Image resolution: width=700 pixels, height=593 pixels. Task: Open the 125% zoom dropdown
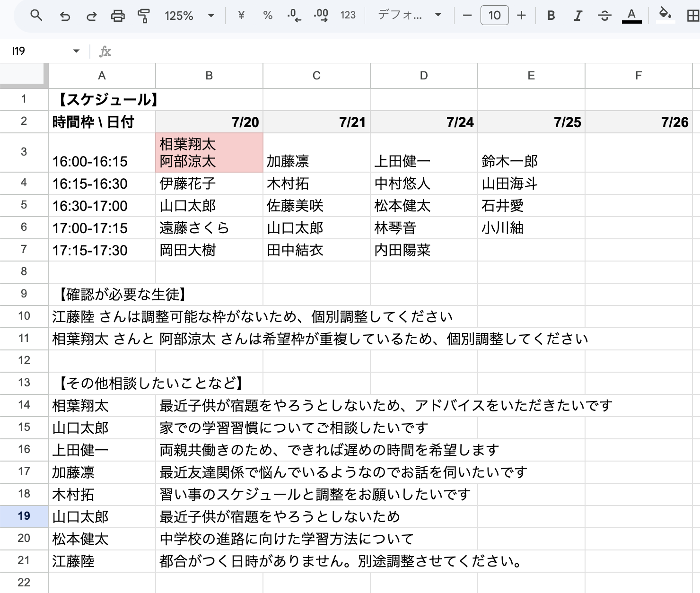coord(189,16)
